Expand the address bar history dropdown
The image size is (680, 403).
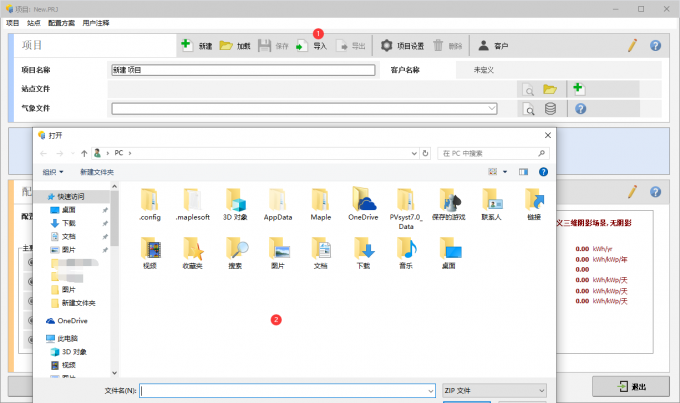pyautogui.click(x=414, y=153)
